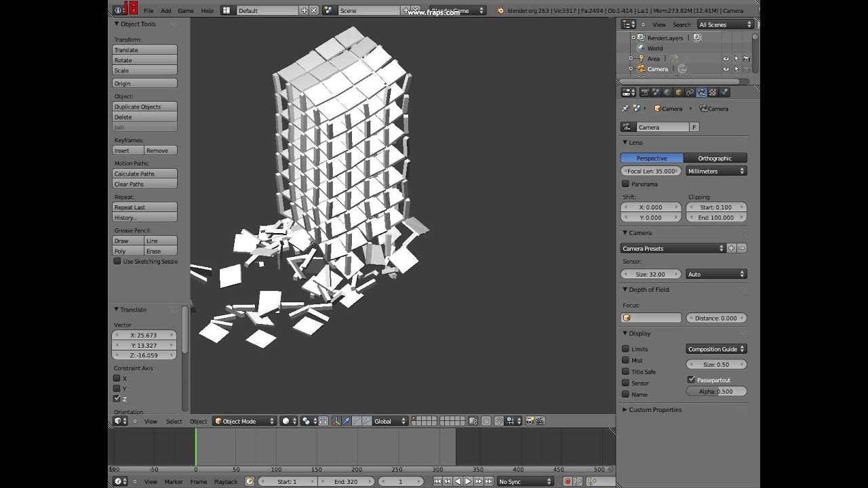Open the Global orientation dropdown
868x488 pixels.
pos(391,421)
